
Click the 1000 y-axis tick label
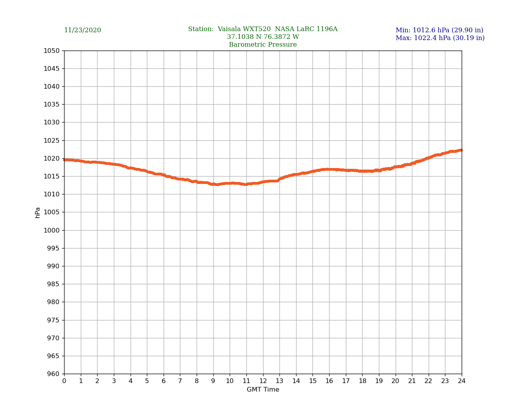click(x=52, y=230)
